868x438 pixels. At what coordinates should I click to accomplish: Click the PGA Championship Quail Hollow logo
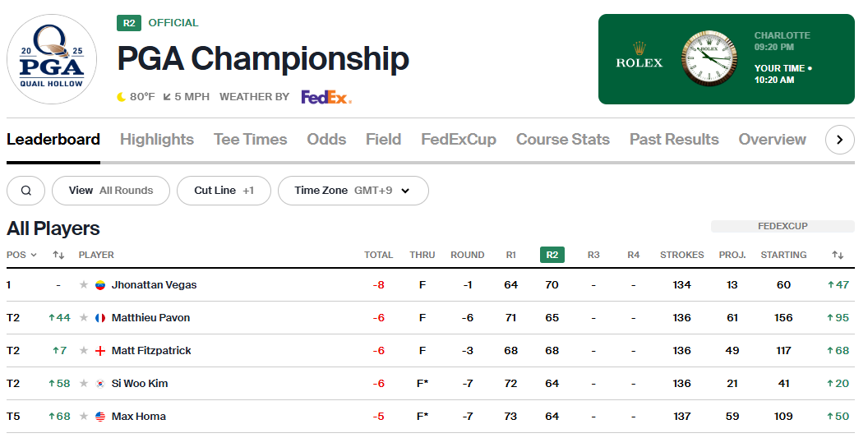52,59
